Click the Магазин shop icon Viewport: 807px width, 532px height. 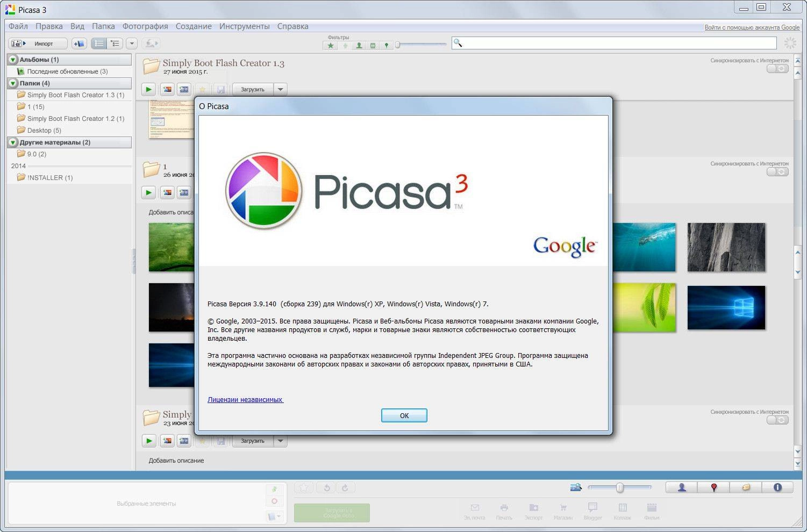563,511
